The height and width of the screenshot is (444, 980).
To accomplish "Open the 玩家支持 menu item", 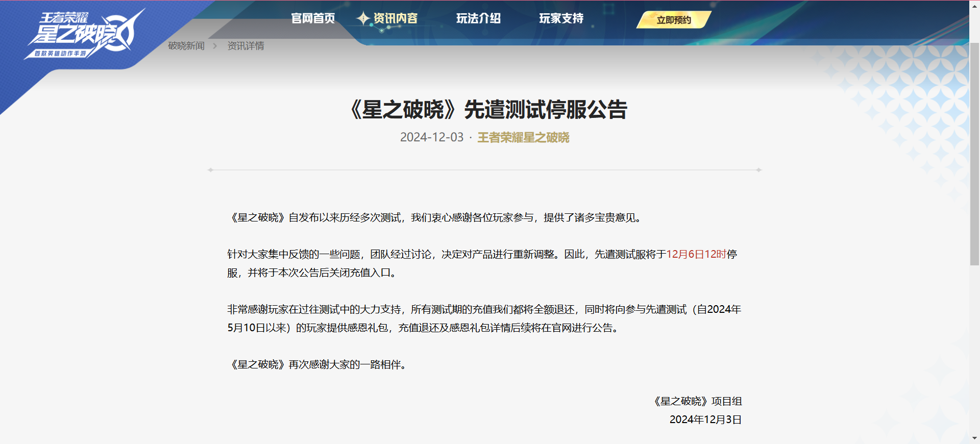I will (561, 19).
